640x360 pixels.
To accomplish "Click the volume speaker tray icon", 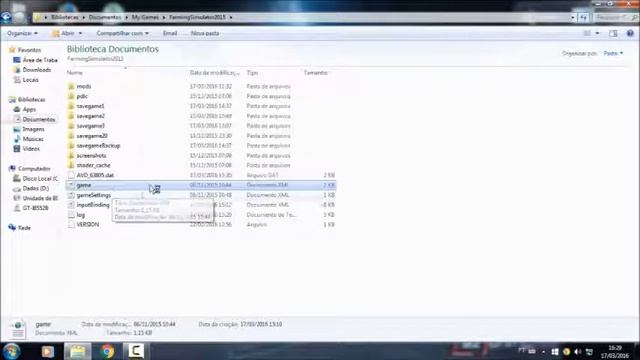I will coord(577,351).
